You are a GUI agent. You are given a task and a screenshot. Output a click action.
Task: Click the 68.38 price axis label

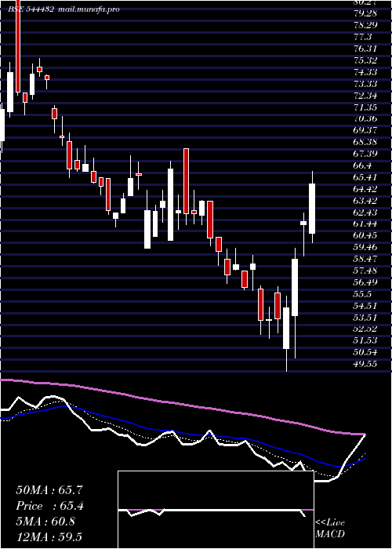[x=365, y=142]
